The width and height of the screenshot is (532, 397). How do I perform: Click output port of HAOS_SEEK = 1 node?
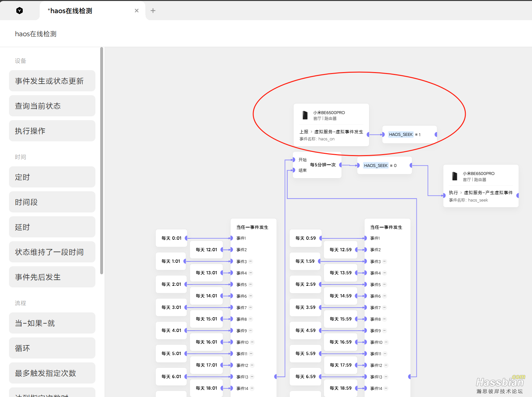coord(436,135)
